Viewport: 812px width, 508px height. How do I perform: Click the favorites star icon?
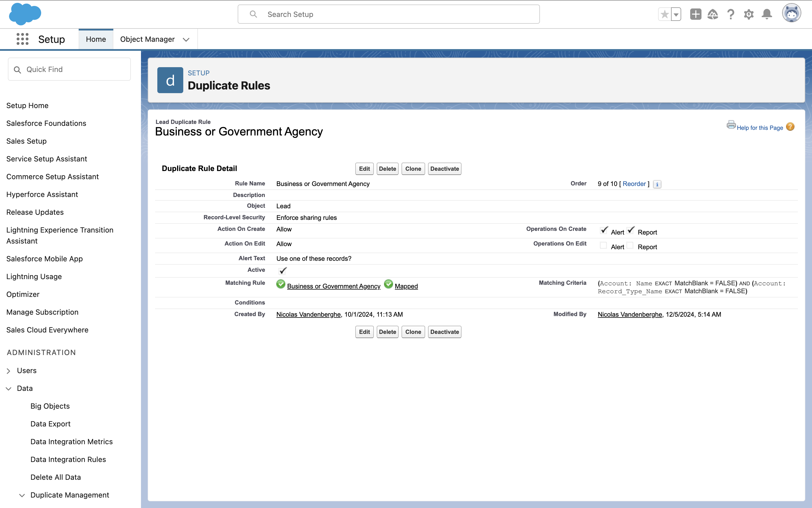(x=664, y=14)
